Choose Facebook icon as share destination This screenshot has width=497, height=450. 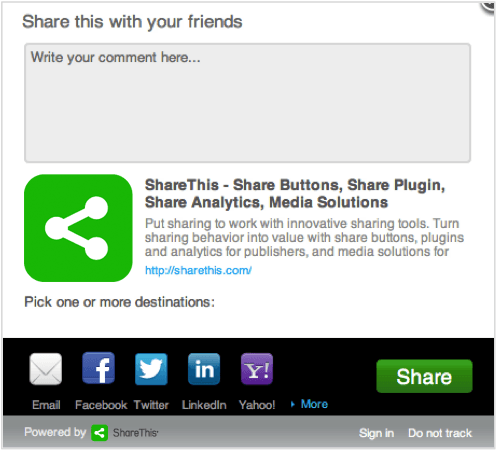98,368
